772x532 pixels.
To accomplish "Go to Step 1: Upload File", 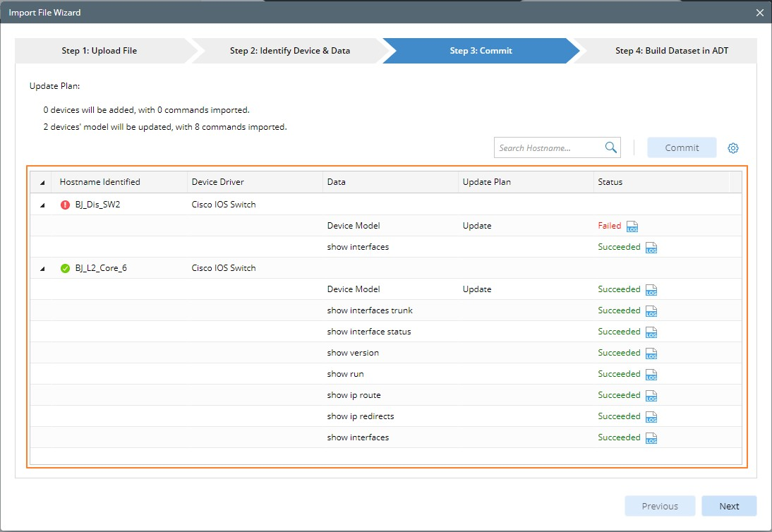I will [x=99, y=51].
